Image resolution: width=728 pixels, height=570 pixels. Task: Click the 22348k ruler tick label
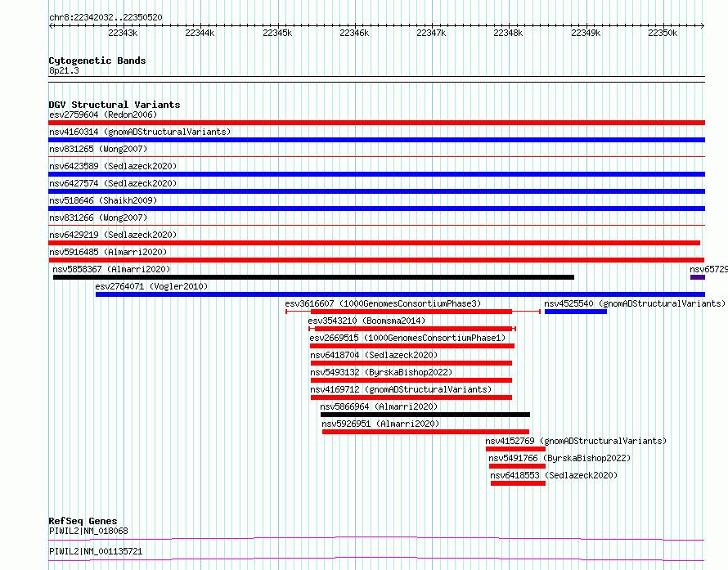coord(508,33)
